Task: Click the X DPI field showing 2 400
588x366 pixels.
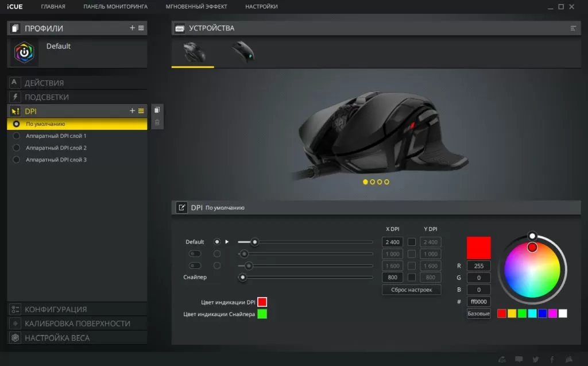Action: click(x=392, y=242)
